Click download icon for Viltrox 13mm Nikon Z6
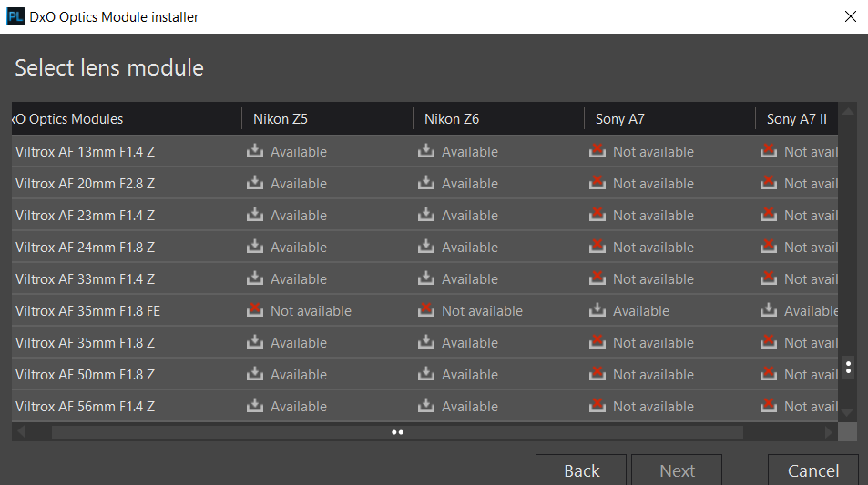The height and width of the screenshot is (485, 868). click(x=425, y=150)
